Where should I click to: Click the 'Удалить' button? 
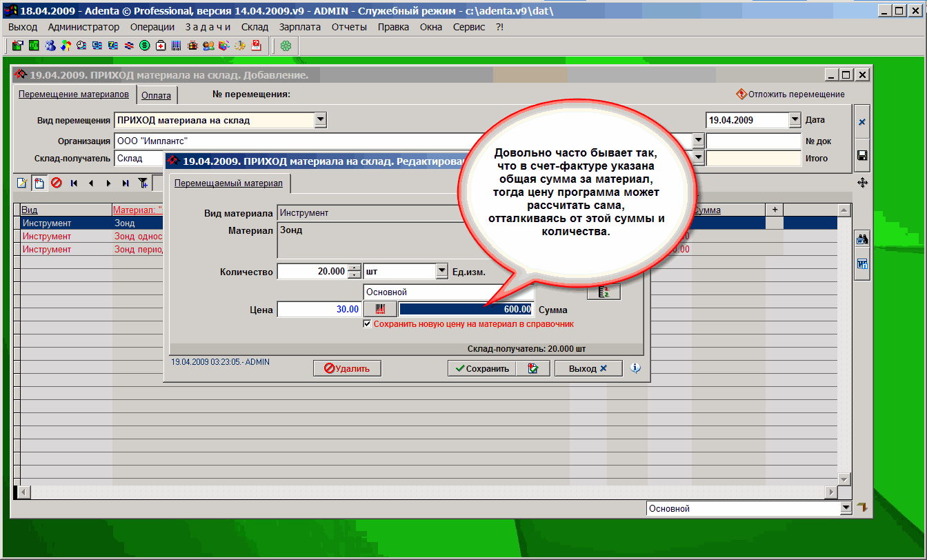coord(347,368)
